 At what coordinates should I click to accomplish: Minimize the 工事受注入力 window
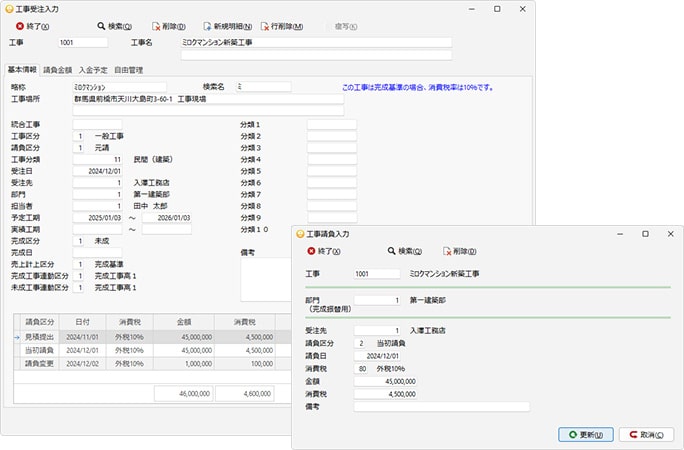(x=472, y=9)
